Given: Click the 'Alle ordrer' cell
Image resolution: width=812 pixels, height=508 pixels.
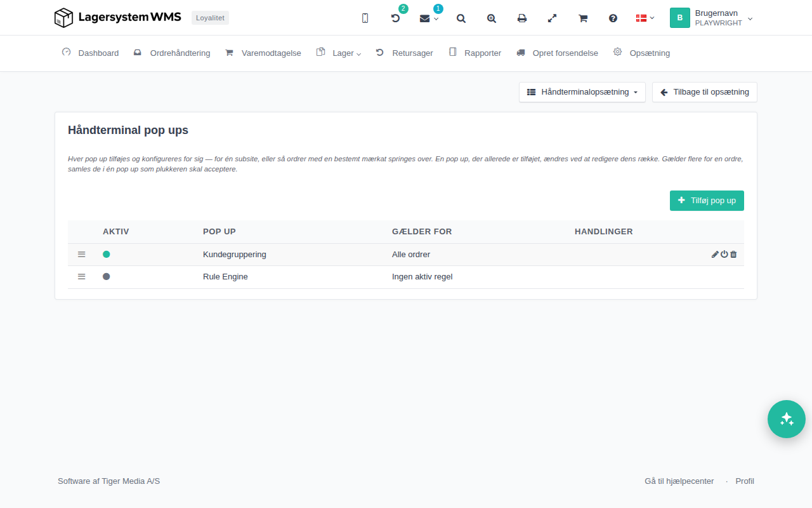Looking at the screenshot, I should [x=411, y=254].
